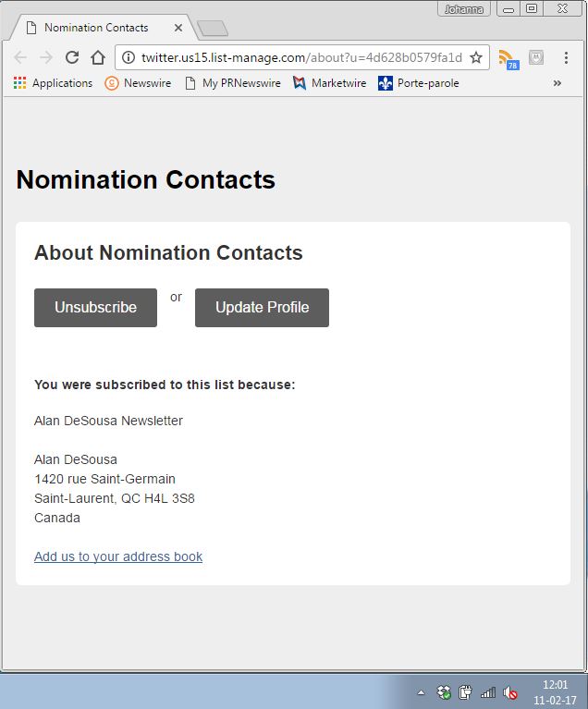The width and height of the screenshot is (588, 709).
Task: Open the Chrome three-dot menu
Action: point(566,57)
